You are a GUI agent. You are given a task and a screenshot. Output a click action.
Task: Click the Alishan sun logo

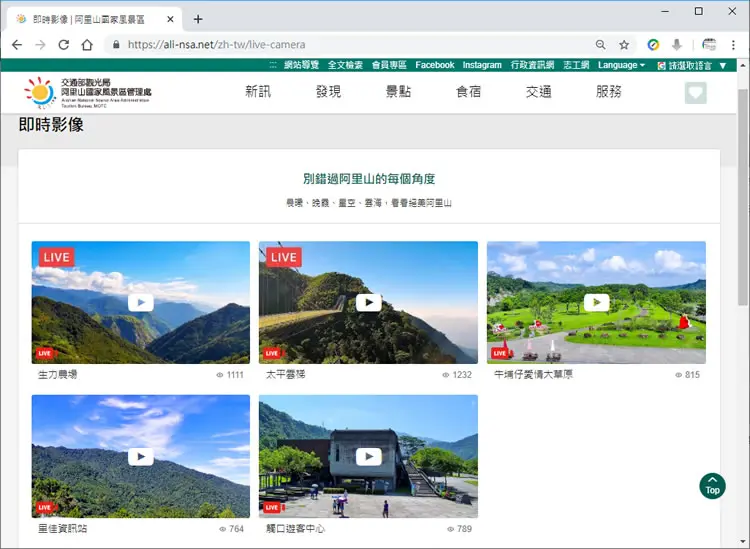click(x=40, y=92)
